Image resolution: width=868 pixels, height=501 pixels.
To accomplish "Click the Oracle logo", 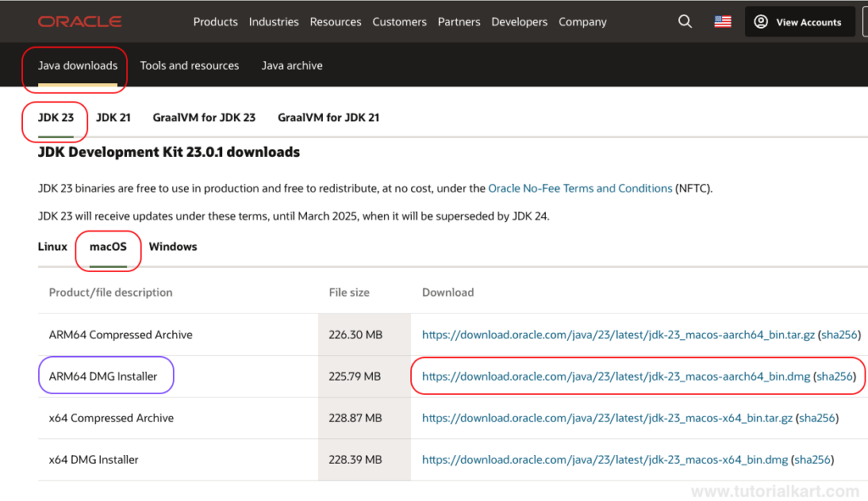I will (80, 21).
